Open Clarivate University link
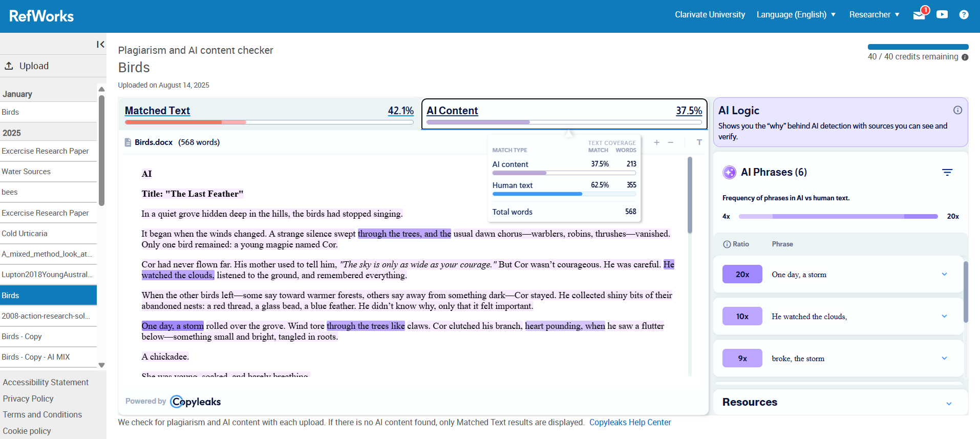Image resolution: width=980 pixels, height=439 pixels. [710, 14]
